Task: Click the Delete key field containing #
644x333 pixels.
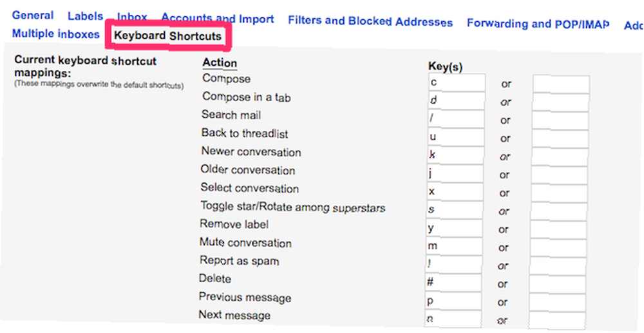Action: click(453, 283)
